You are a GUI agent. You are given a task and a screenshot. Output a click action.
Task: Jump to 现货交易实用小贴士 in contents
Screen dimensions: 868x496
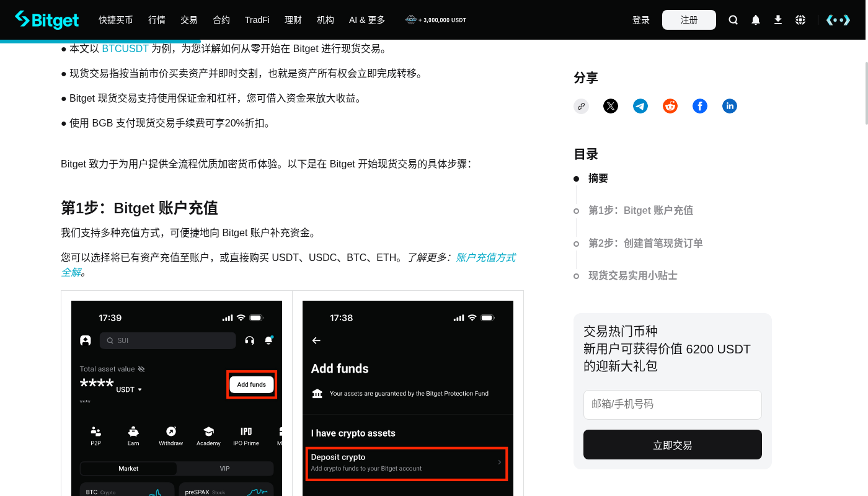pos(633,275)
